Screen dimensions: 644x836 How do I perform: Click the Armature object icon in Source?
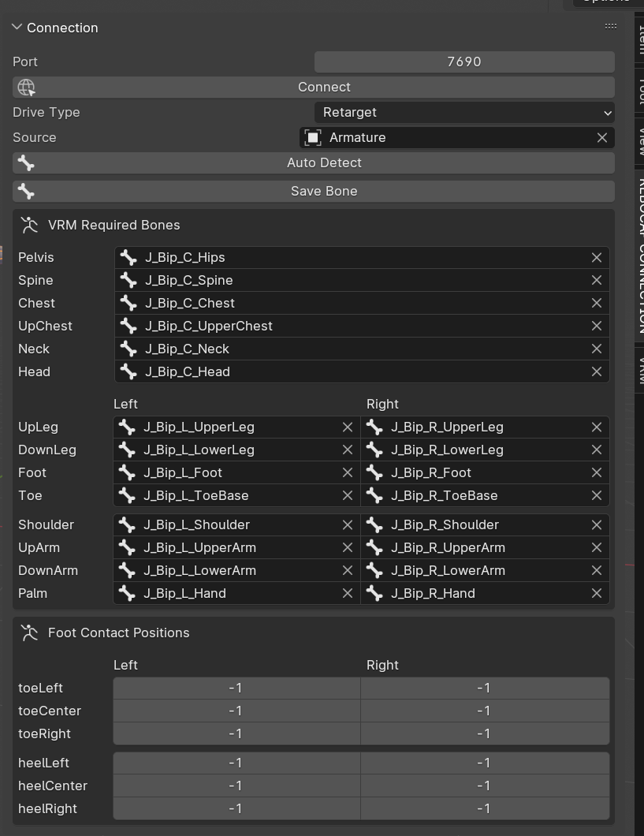(x=313, y=138)
